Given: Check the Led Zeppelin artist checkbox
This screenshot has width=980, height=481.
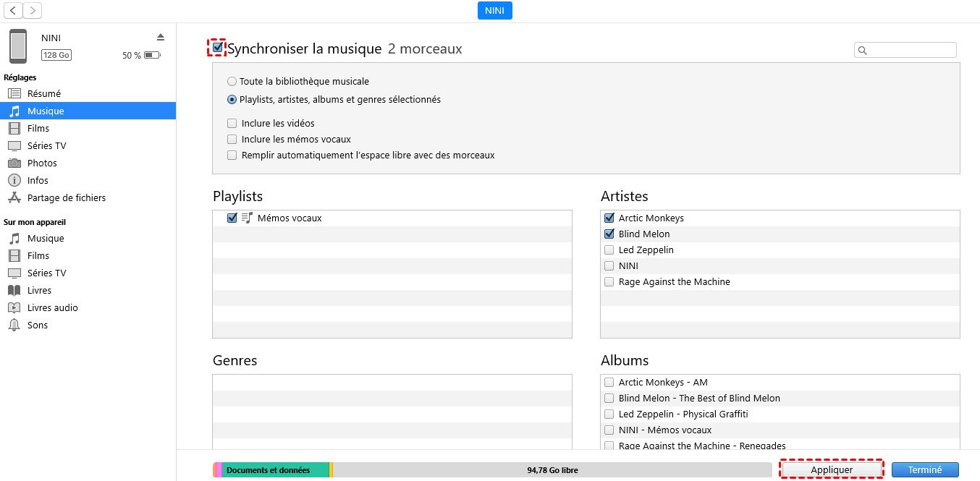Looking at the screenshot, I should click(x=609, y=250).
